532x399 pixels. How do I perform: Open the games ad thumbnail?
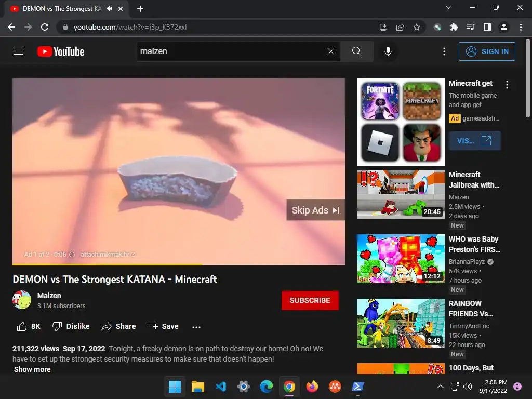pos(401,122)
